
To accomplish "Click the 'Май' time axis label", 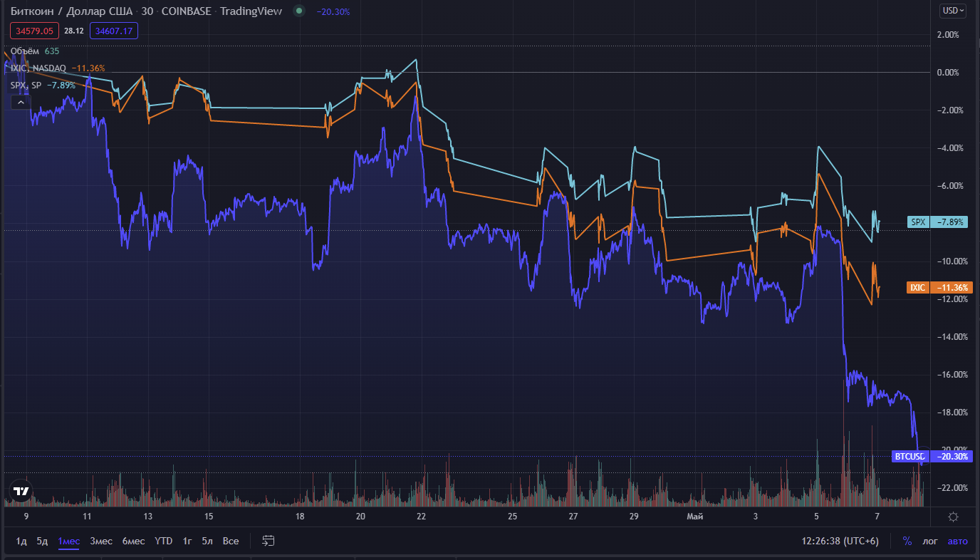I will point(694,516).
